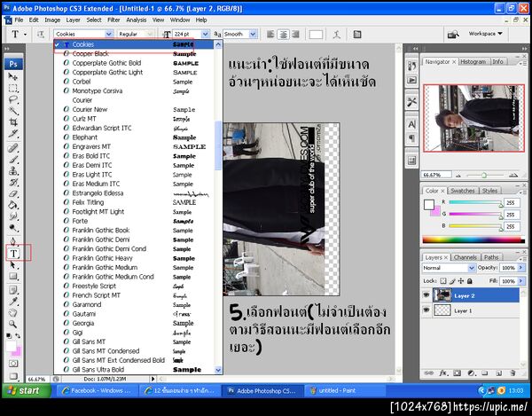Select the Crop tool
The height and width of the screenshot is (416, 532).
pyautogui.click(x=13, y=122)
